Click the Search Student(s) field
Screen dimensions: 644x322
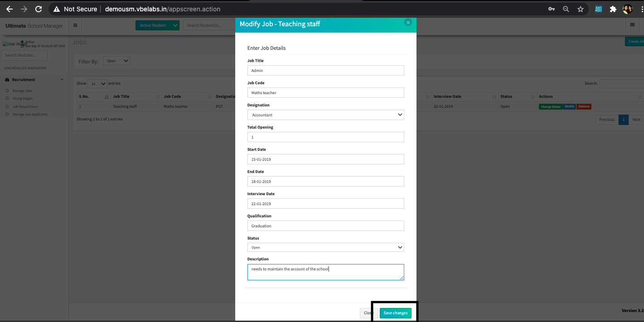(209, 25)
